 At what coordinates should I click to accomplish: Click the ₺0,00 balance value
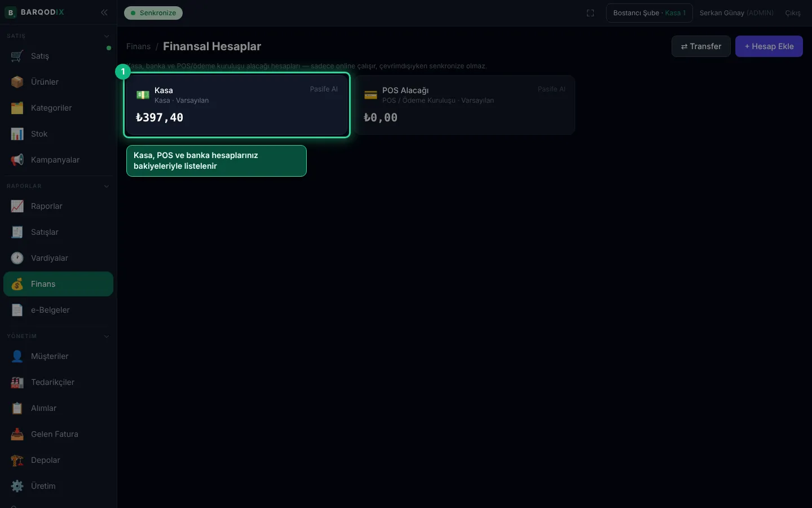pos(381,117)
